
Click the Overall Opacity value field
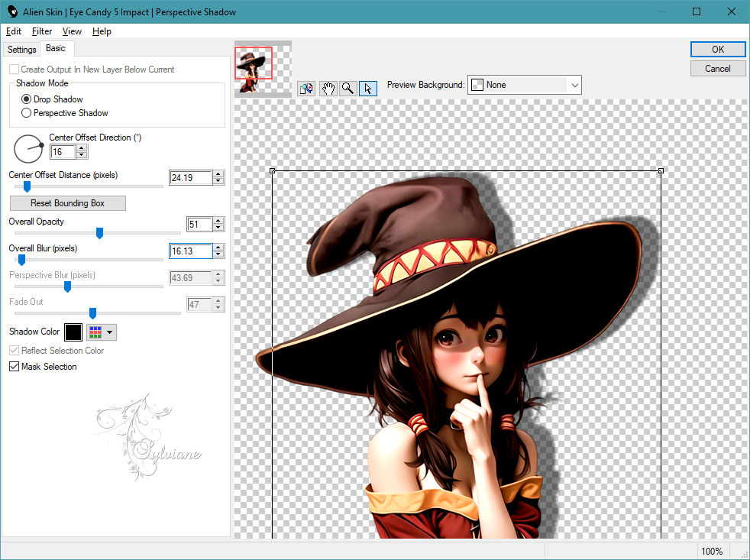point(199,224)
